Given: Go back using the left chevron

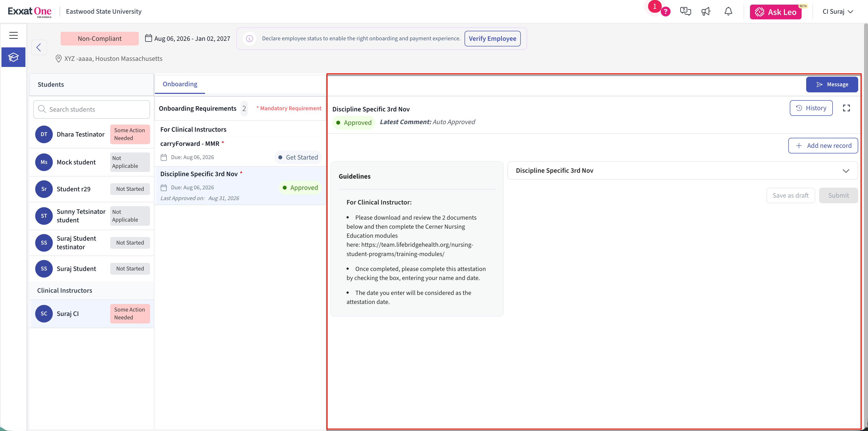Looking at the screenshot, I should click(39, 47).
